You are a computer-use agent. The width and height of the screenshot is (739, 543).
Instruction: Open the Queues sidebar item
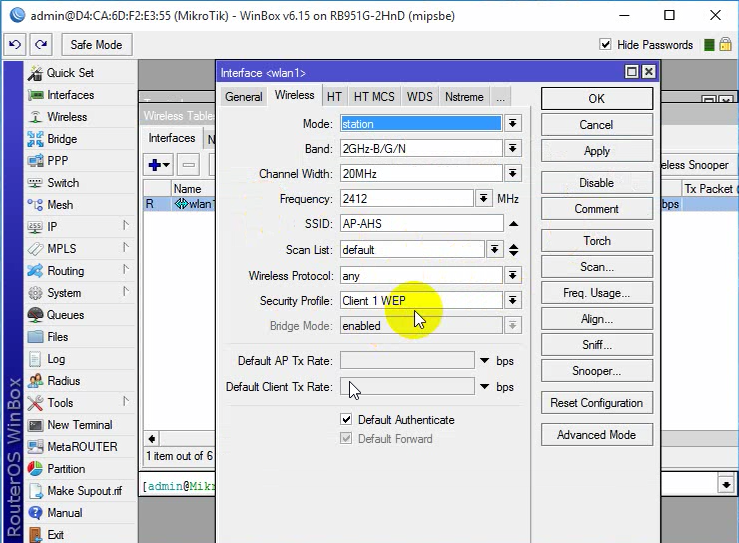tap(65, 314)
